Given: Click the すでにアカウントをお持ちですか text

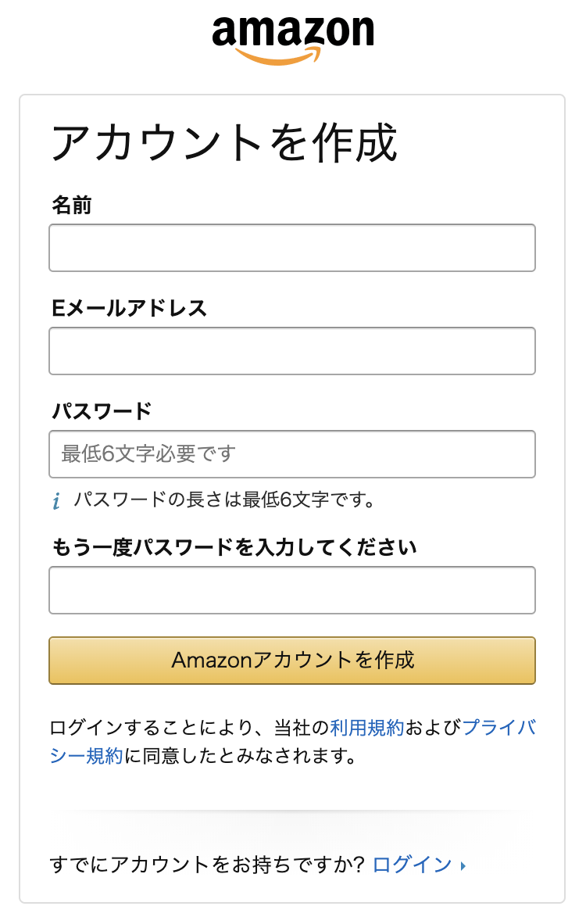Looking at the screenshot, I should (x=207, y=865).
